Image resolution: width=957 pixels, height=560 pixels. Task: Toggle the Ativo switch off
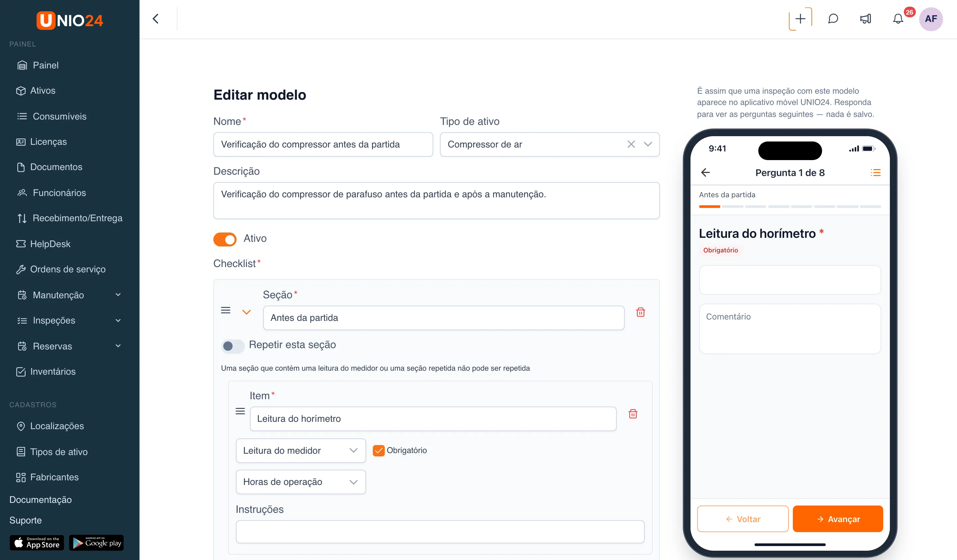pos(225,239)
